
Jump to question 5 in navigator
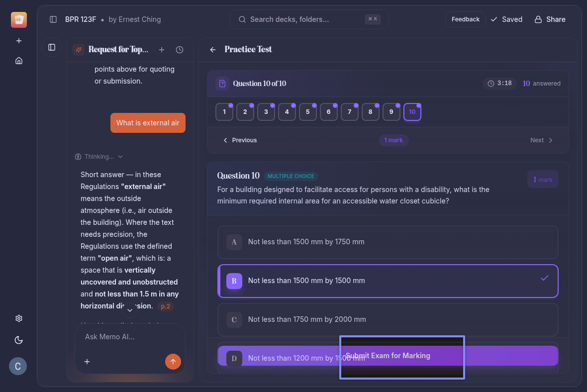click(307, 112)
